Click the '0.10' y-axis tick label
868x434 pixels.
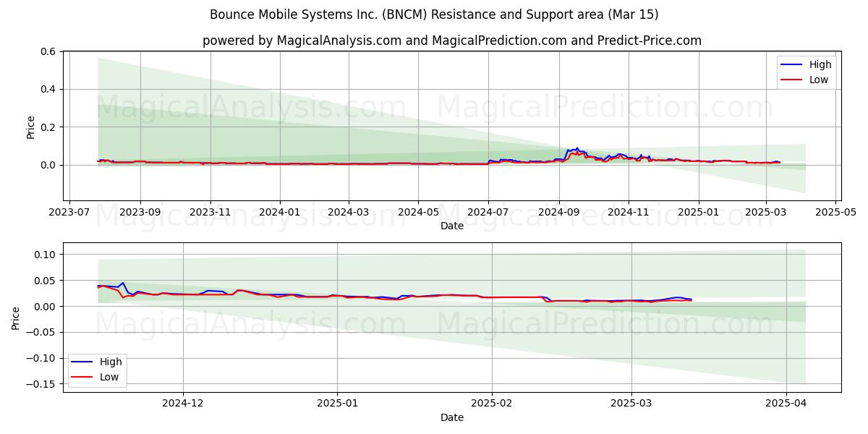click(x=46, y=255)
